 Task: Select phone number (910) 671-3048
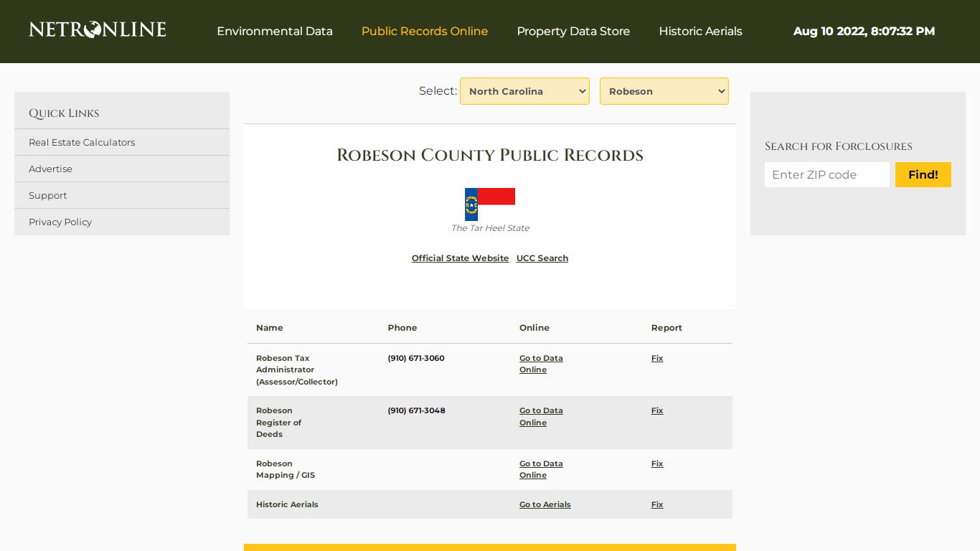click(416, 410)
